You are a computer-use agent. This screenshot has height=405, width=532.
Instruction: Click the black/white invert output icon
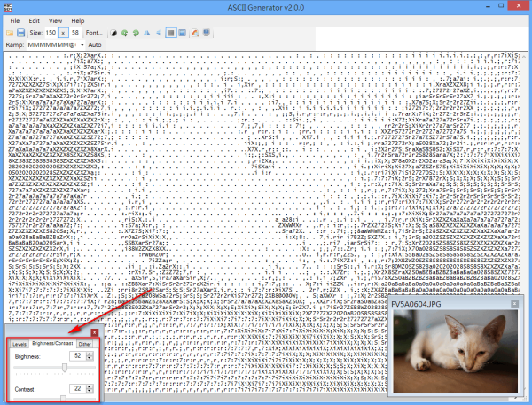tap(113, 33)
